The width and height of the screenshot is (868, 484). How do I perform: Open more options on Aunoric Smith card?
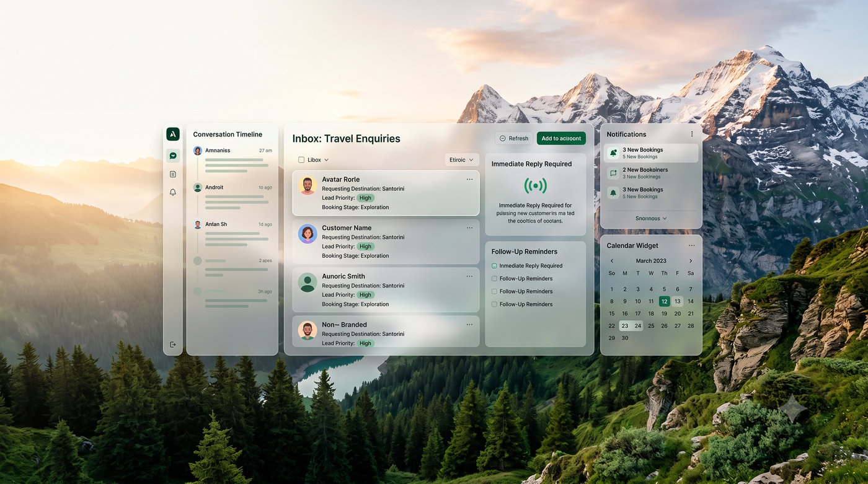click(x=469, y=276)
